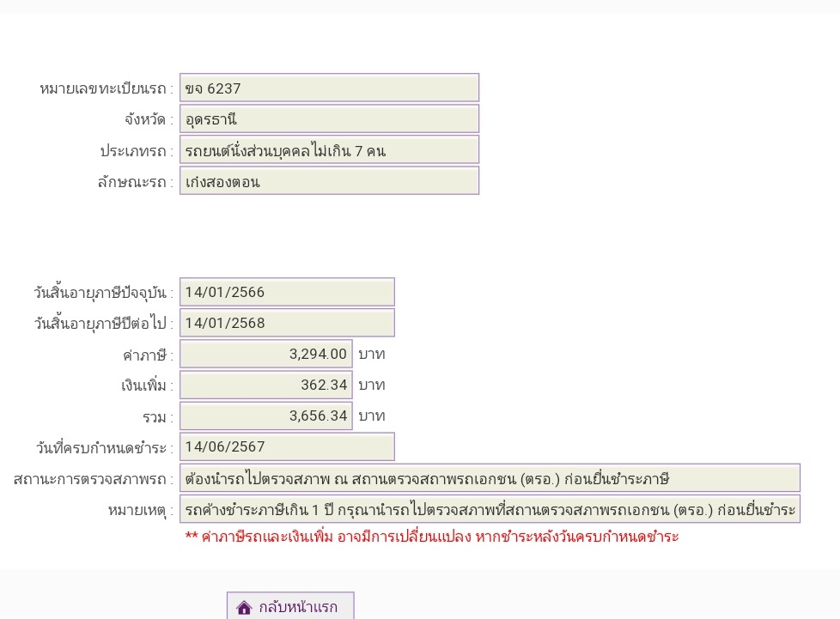Click the บาท unit beside เงินเพิ่ม amount
The width and height of the screenshot is (840, 619).
(372, 385)
